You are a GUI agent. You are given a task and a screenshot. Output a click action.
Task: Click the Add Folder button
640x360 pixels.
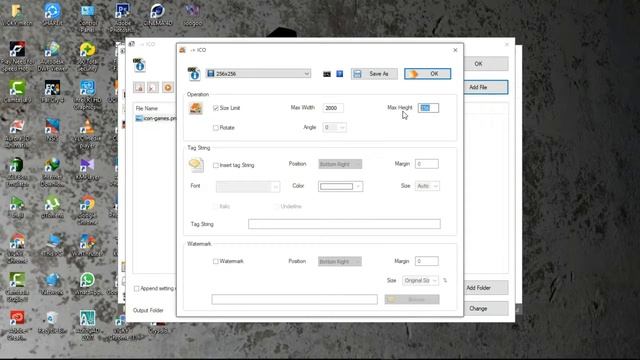(478, 288)
